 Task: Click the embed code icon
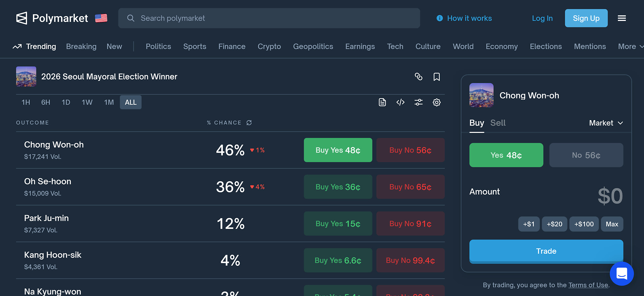click(x=400, y=102)
